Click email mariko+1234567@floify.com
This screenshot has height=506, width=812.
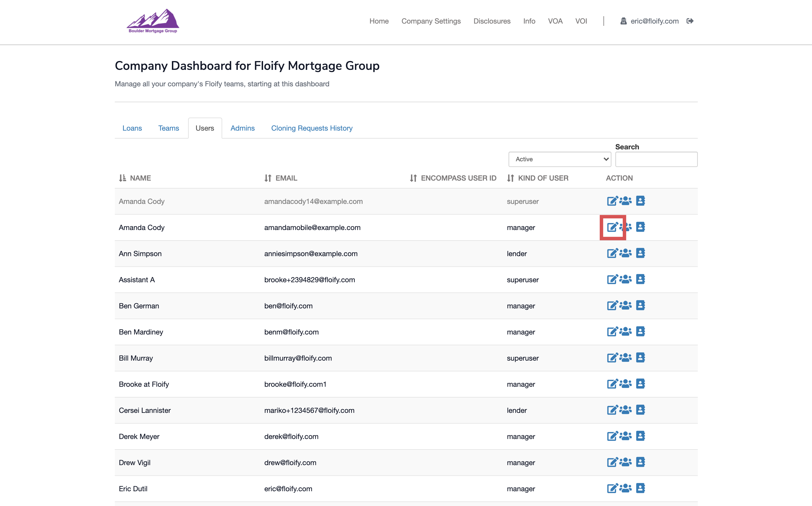coord(309,410)
